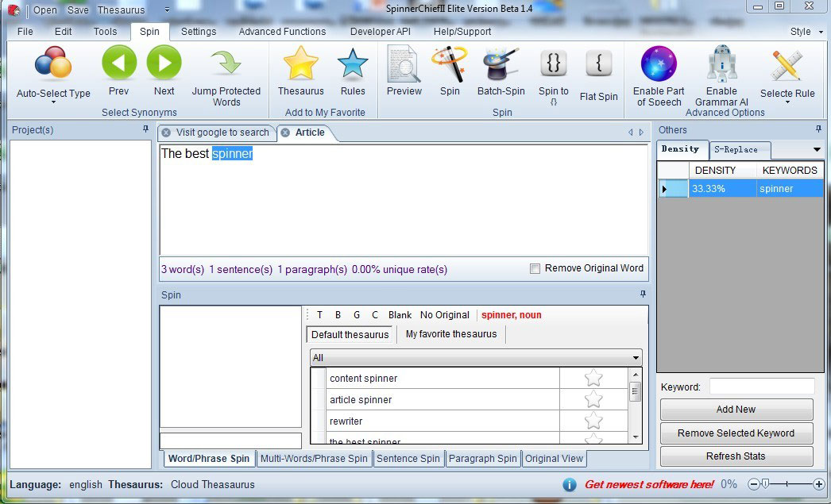Screen dimensions: 831x504
Task: Favorite the article spinner synonym star
Action: (593, 399)
